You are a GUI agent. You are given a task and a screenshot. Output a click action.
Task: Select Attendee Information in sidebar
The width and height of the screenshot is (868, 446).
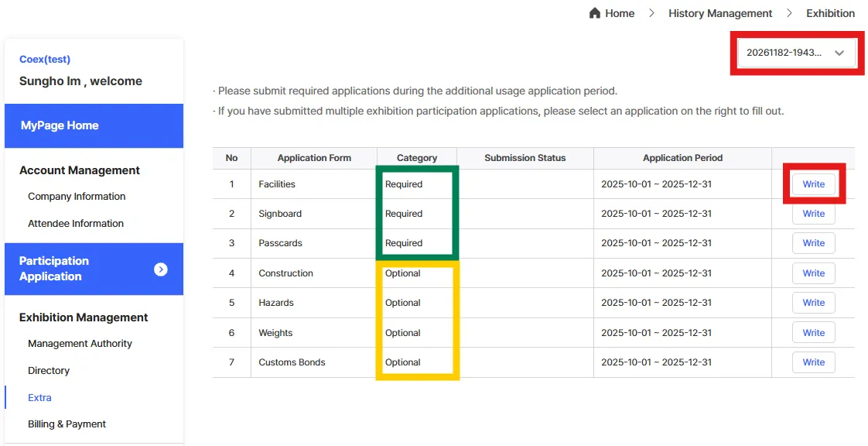click(76, 224)
